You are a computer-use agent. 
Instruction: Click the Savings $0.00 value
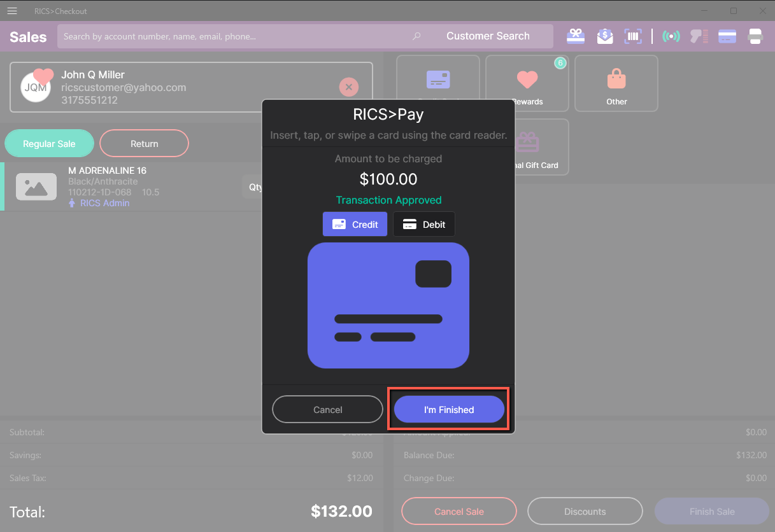click(x=362, y=455)
